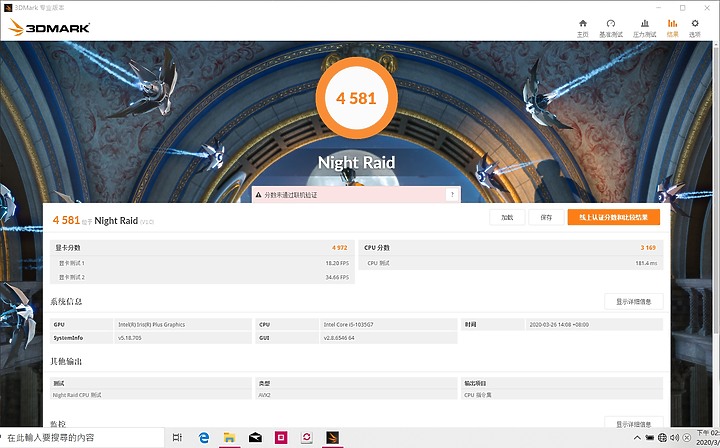
Task: Click the Save result button
Action: 546,218
